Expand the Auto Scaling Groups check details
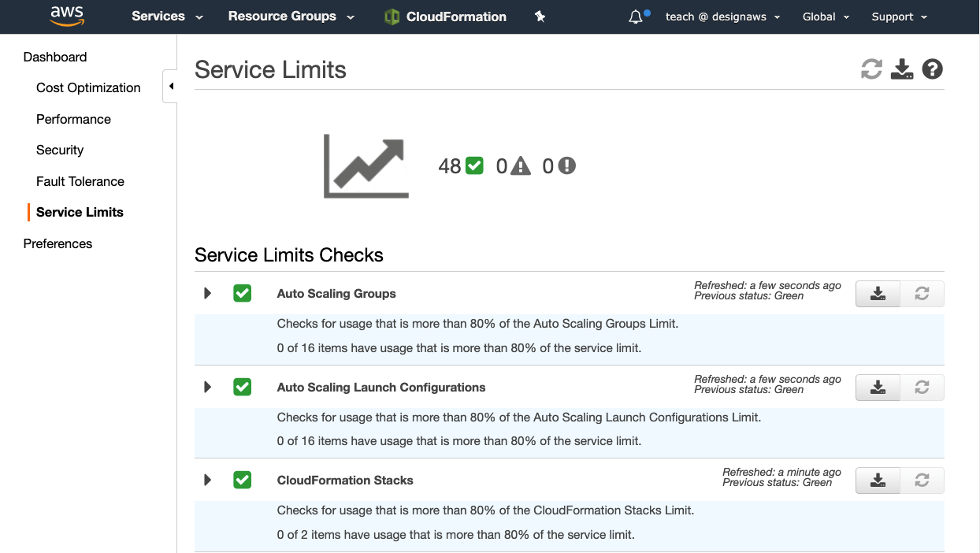Image resolution: width=980 pixels, height=553 pixels. 207,292
